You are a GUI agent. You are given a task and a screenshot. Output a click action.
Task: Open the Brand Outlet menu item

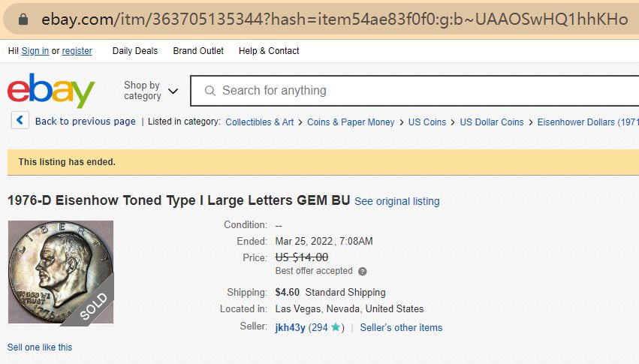(198, 51)
